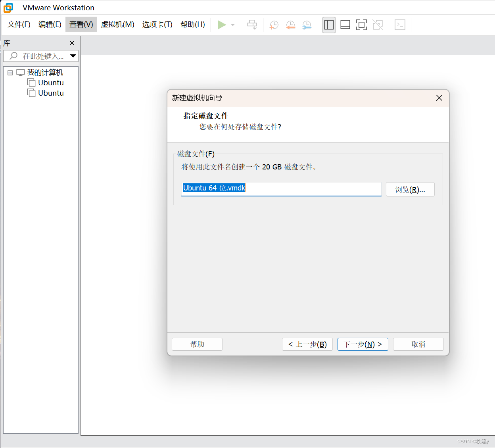
Task: Open the power options dropdown arrow
Action: pyautogui.click(x=233, y=25)
